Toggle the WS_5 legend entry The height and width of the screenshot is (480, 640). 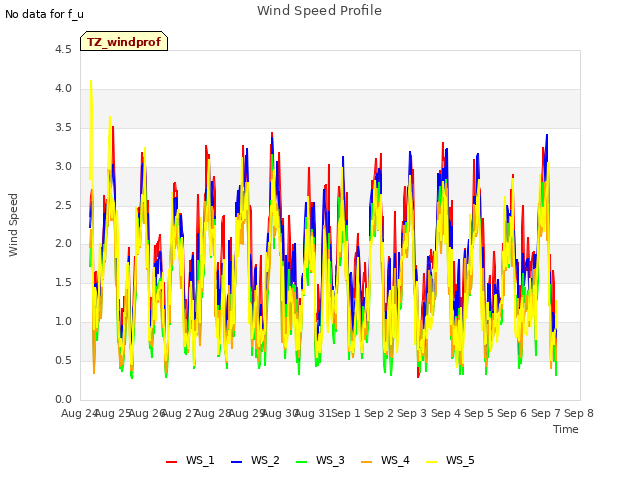pyautogui.click(x=450, y=460)
